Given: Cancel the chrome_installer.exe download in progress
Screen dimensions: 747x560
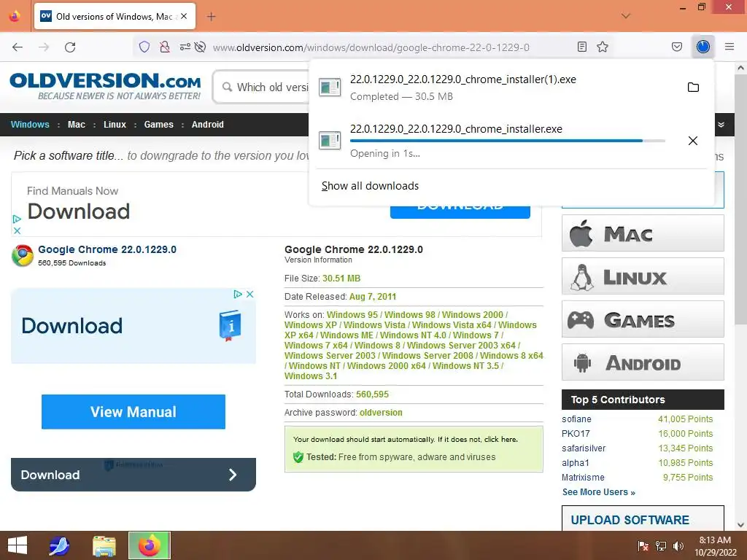Looking at the screenshot, I should pos(693,141).
